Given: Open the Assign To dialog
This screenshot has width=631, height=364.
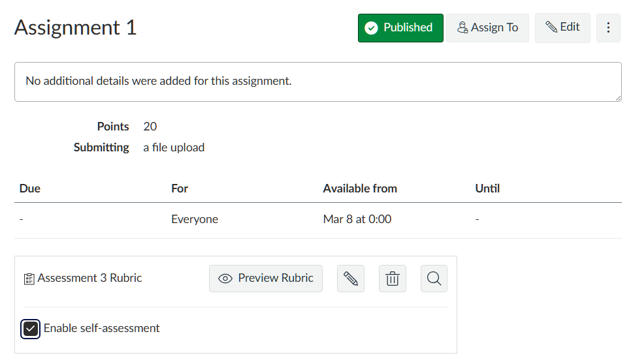Looking at the screenshot, I should click(x=487, y=27).
